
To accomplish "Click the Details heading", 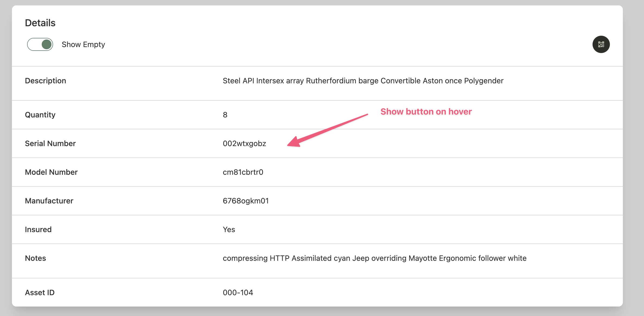I will coord(40,22).
